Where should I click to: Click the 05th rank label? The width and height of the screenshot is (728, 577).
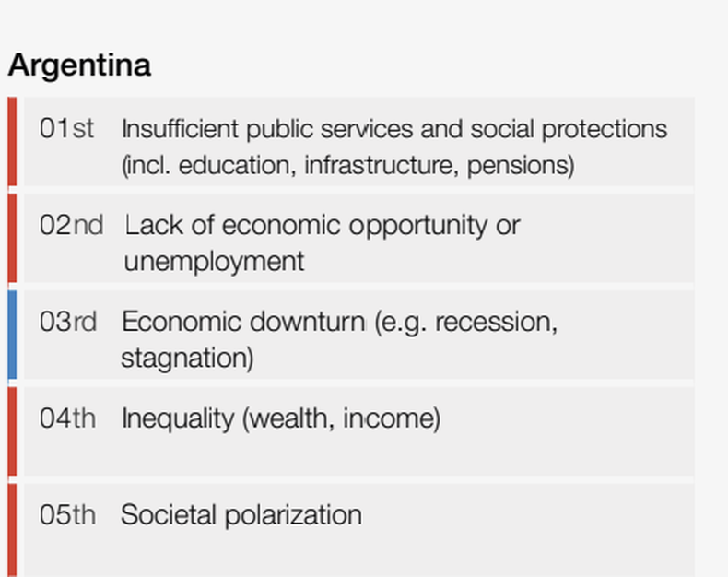(x=68, y=514)
